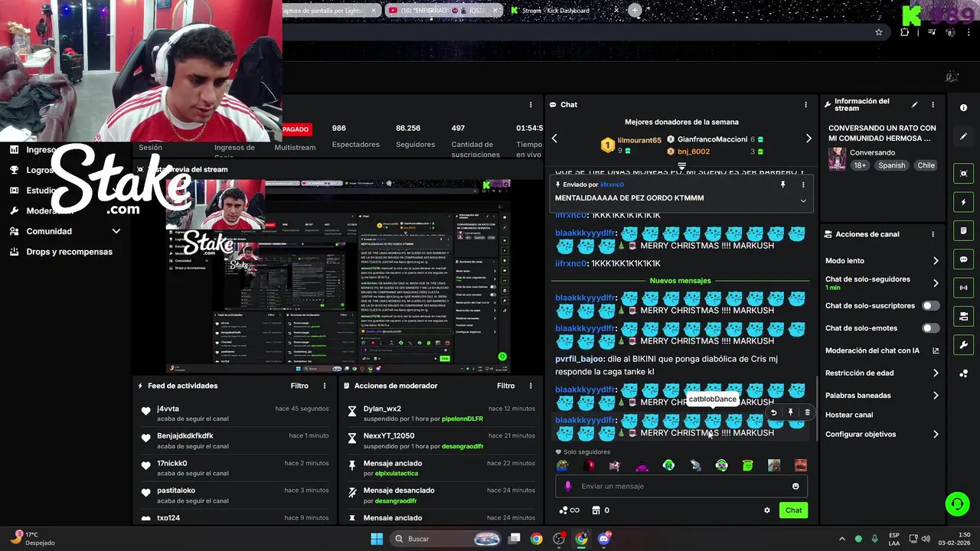Click the broadcast signal icon in right sidebar
This screenshot has height=551, width=980.
pos(963,288)
